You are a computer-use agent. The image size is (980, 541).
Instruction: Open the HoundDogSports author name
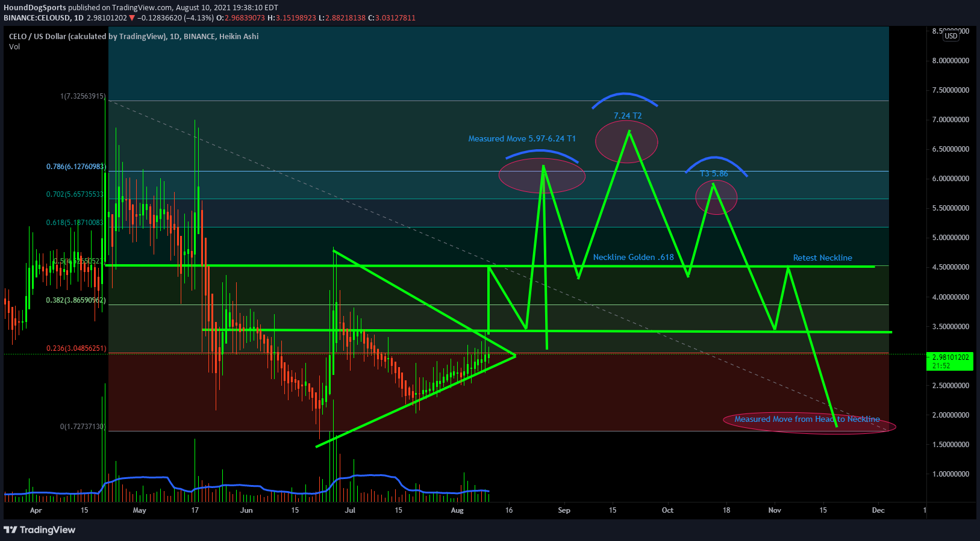pyautogui.click(x=35, y=8)
